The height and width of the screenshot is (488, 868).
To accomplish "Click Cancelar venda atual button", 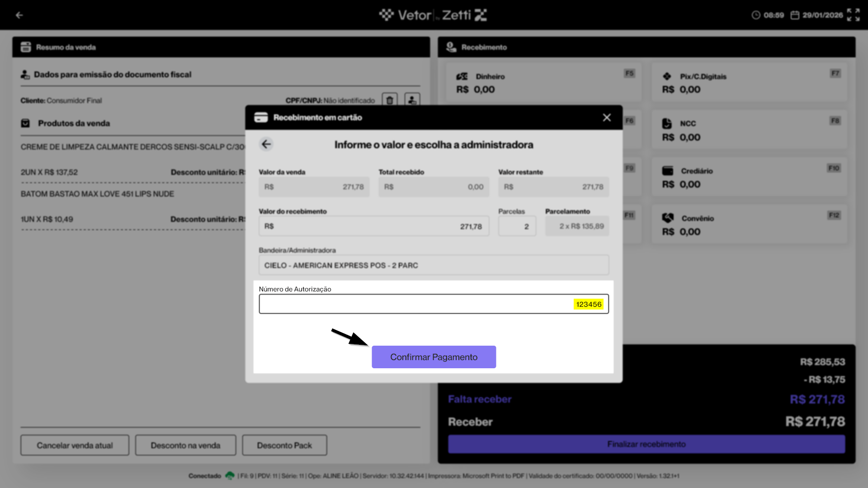I will coord(75,446).
